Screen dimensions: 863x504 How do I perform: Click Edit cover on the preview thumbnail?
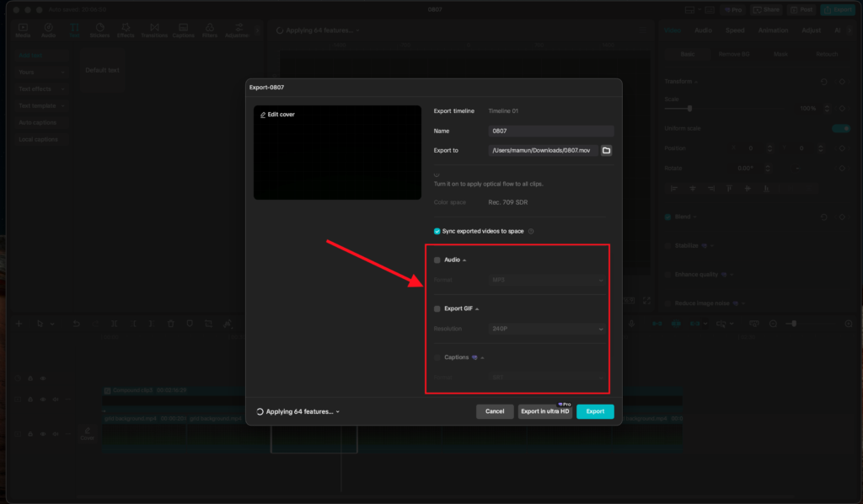tap(277, 115)
